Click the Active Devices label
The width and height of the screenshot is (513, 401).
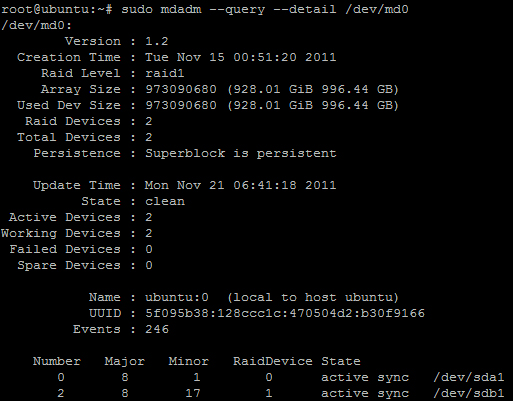[65, 217]
